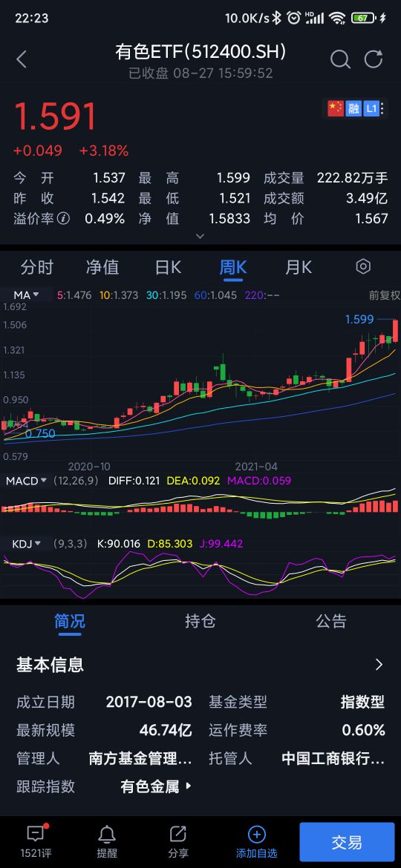This screenshot has width=401, height=868.
Task: Tap the 0.750 low price marker
Action: [40, 433]
